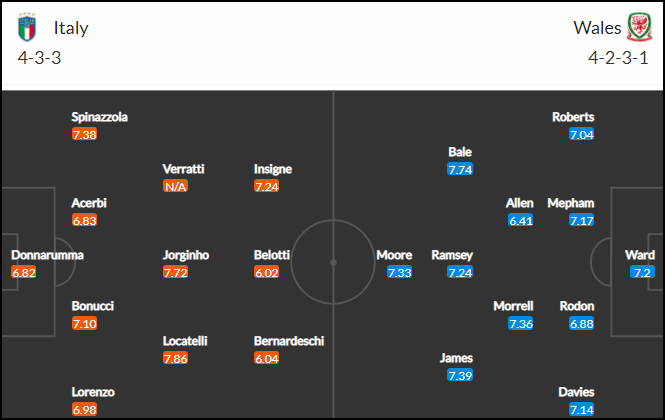The image size is (665, 420).
Task: Click Belotti's player name
Action: pyautogui.click(x=272, y=255)
